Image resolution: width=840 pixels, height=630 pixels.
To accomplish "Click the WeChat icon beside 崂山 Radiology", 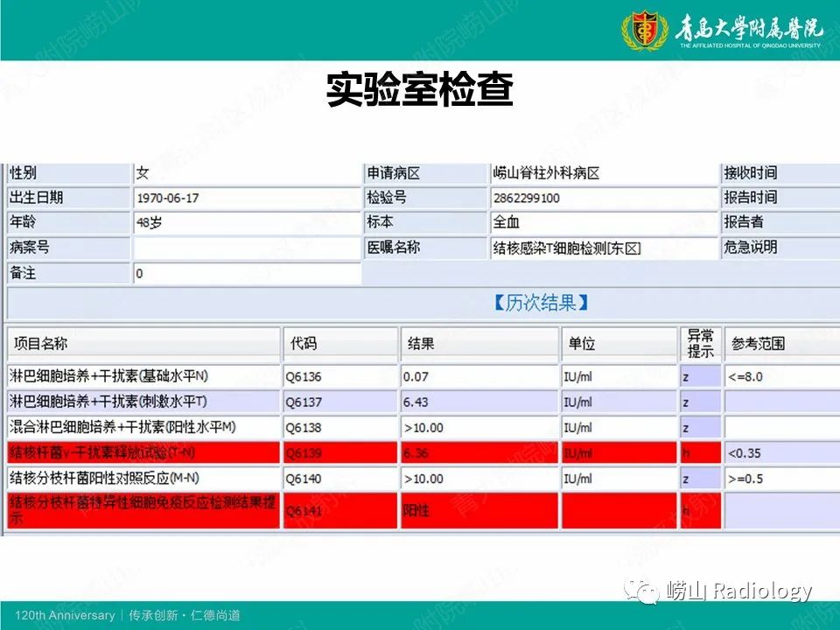I will click(640, 591).
